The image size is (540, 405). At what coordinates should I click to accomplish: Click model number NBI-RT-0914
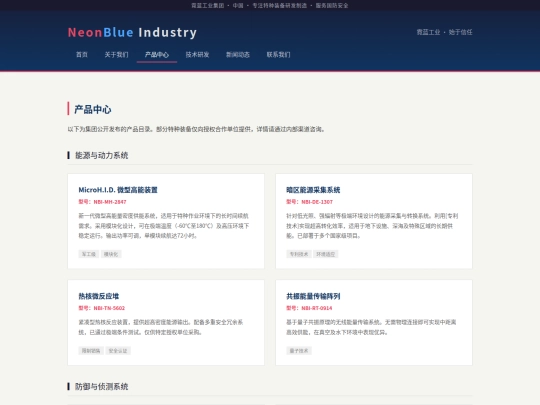point(316,308)
